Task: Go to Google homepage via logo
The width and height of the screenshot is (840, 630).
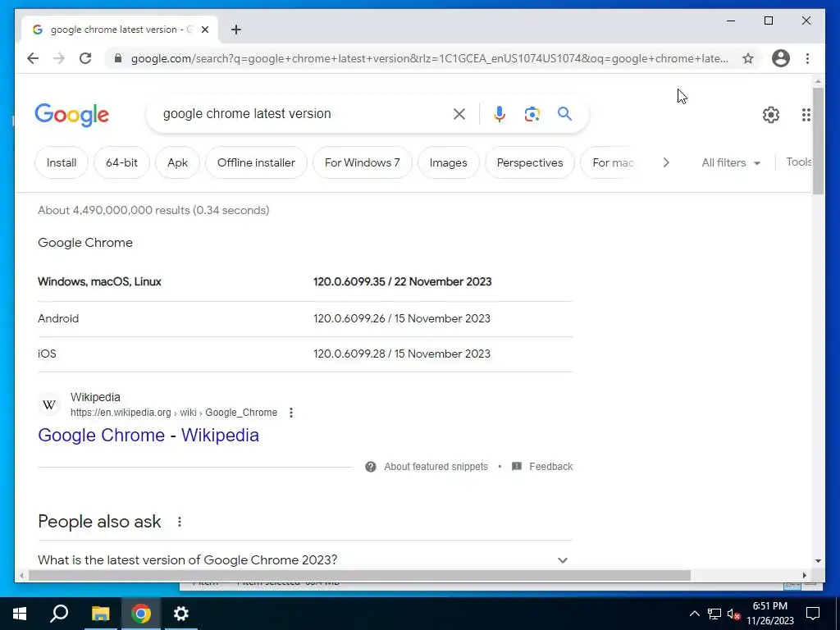Action: pyautogui.click(x=72, y=115)
